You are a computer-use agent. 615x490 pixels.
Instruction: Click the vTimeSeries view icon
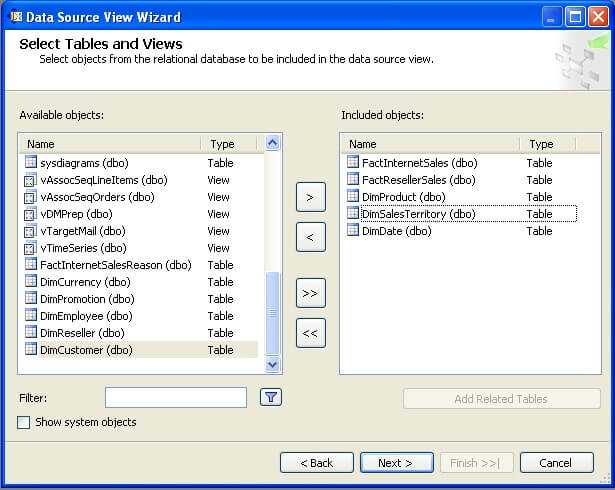coord(30,248)
